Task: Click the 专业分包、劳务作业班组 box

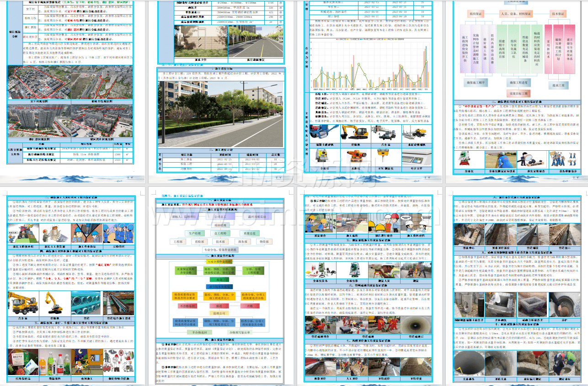Action: [x=221, y=250]
